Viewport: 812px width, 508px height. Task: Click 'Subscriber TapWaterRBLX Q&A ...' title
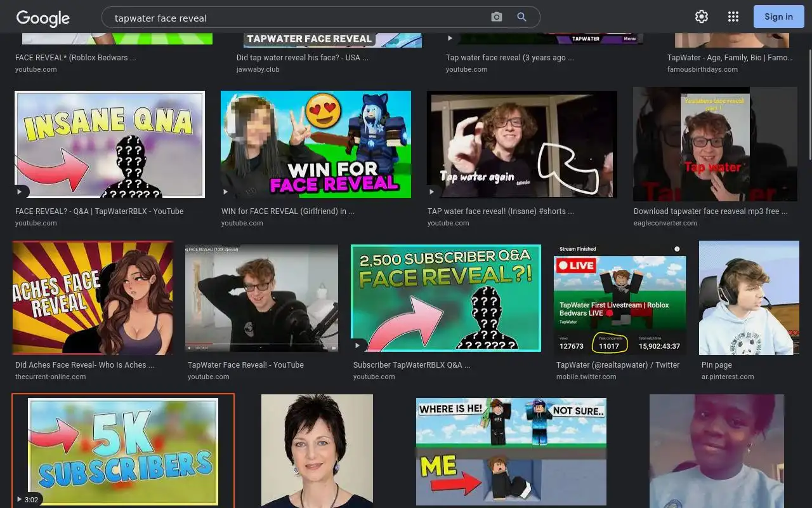(412, 365)
